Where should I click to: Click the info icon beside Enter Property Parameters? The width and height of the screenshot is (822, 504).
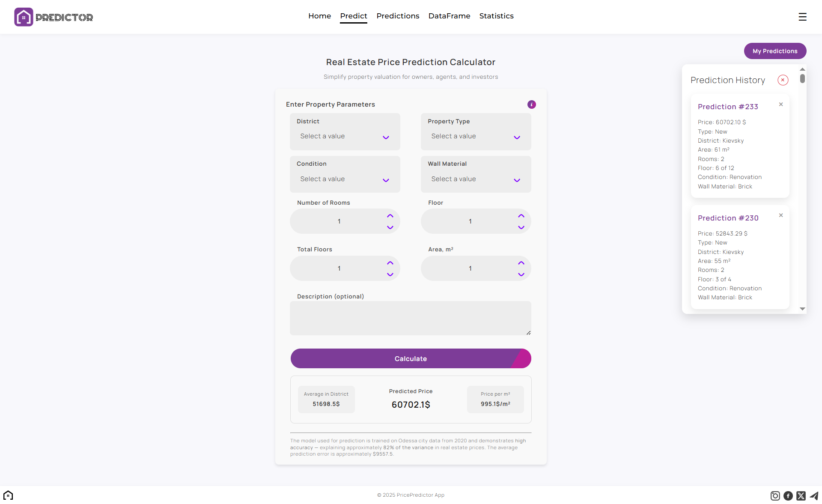(x=531, y=104)
